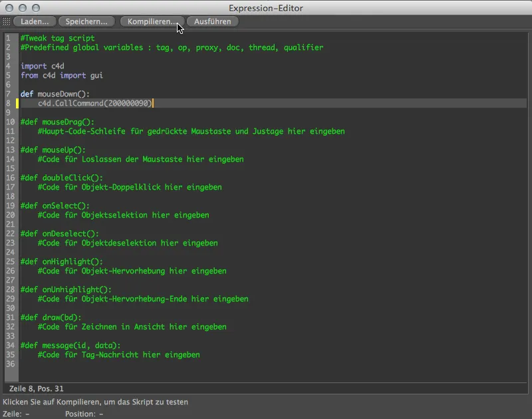Image resolution: width=532 pixels, height=419 pixels.
Task: Click the yellow marker on line 8
Action: pos(17,103)
